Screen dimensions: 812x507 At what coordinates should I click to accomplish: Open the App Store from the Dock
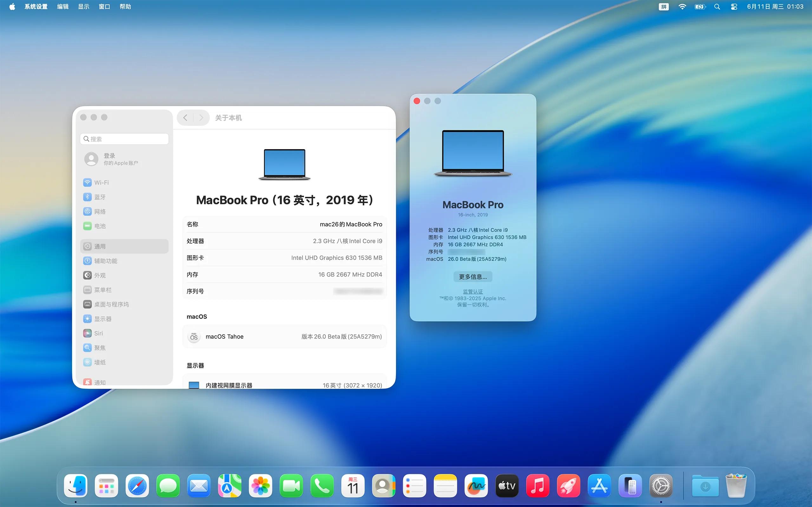coord(599,485)
